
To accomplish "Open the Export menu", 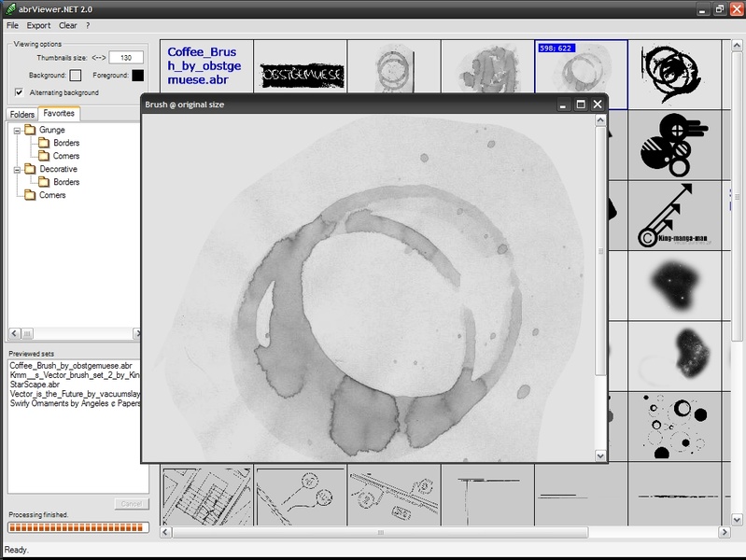I will [38, 25].
